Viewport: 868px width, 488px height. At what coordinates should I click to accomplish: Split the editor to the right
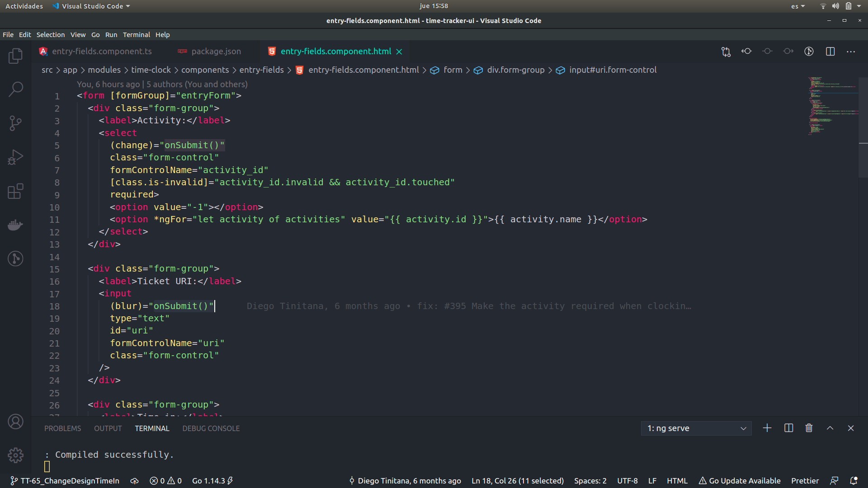click(x=830, y=52)
